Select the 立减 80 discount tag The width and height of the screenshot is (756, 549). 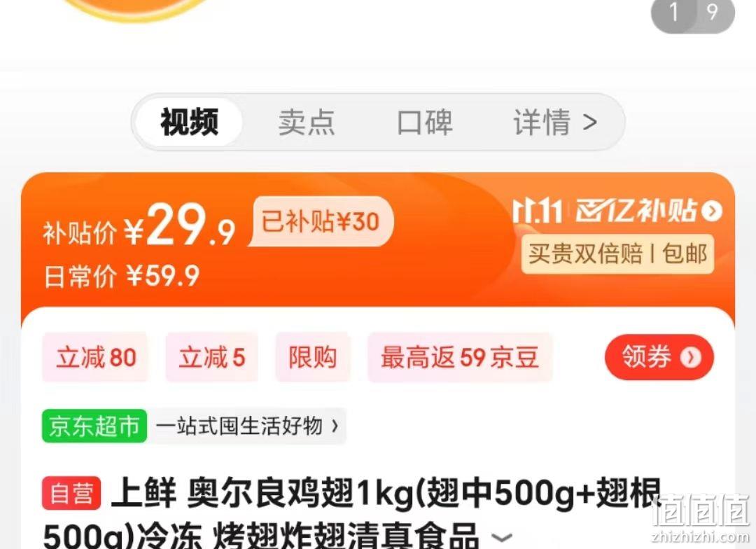coord(95,357)
